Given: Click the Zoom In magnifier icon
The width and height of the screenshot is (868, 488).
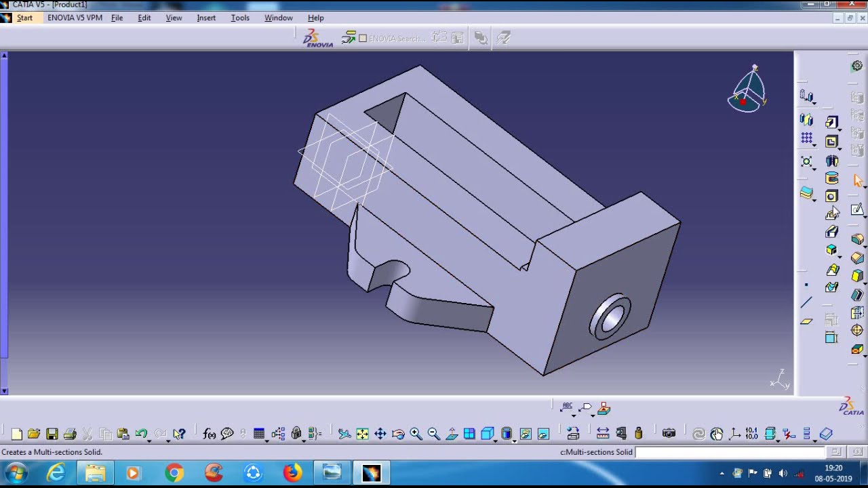Looking at the screenshot, I should tap(416, 434).
